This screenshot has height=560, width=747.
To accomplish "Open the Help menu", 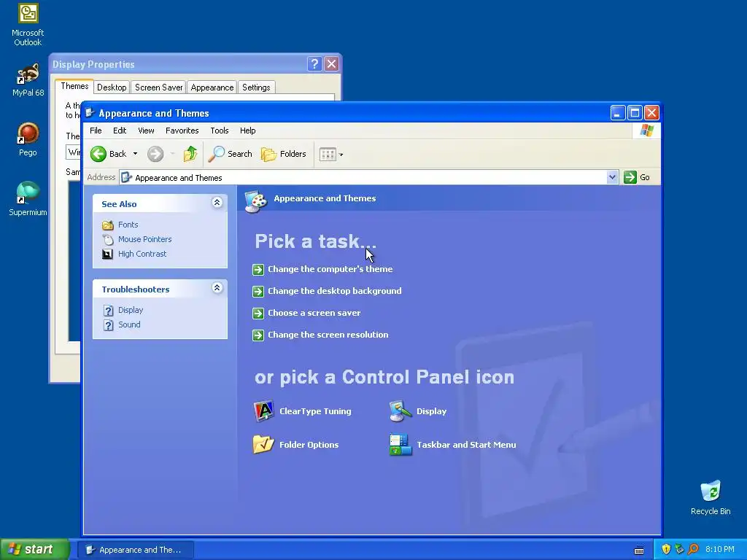I will (x=248, y=131).
